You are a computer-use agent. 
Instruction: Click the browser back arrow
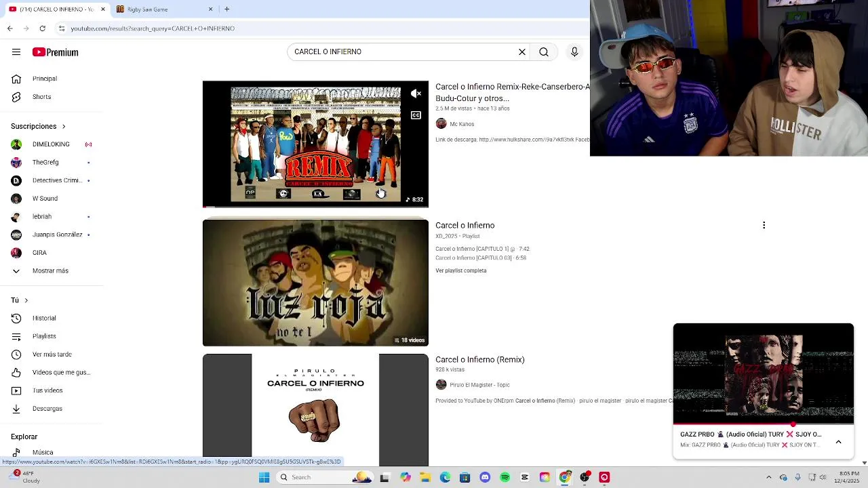tap(9, 28)
